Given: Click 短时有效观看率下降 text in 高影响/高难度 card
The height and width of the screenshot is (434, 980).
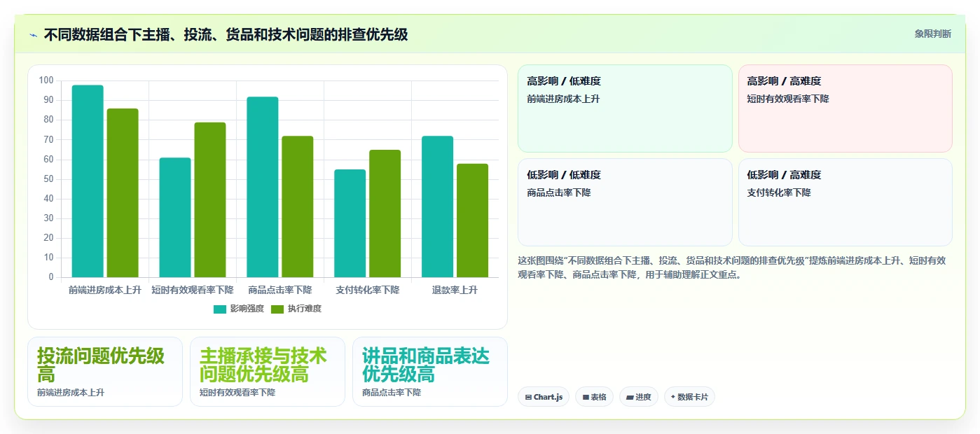Looking at the screenshot, I should (788, 99).
